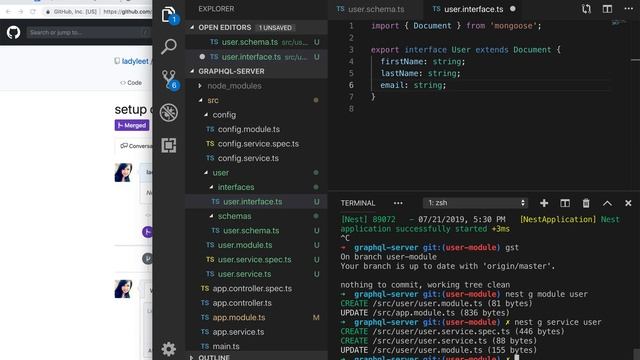Open user.interface.ts in Open Editors list
Viewport: 640px width, 360px height.
256,57
